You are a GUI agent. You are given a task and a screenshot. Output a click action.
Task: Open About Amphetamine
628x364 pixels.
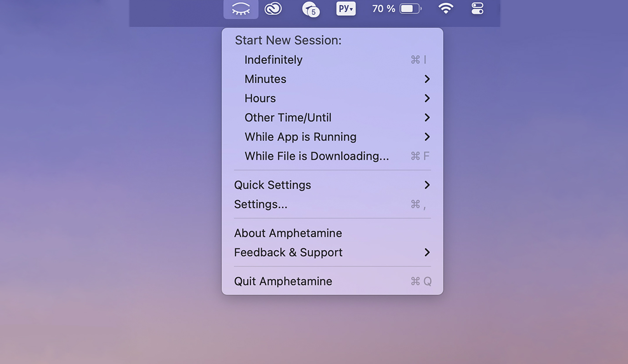click(332, 233)
